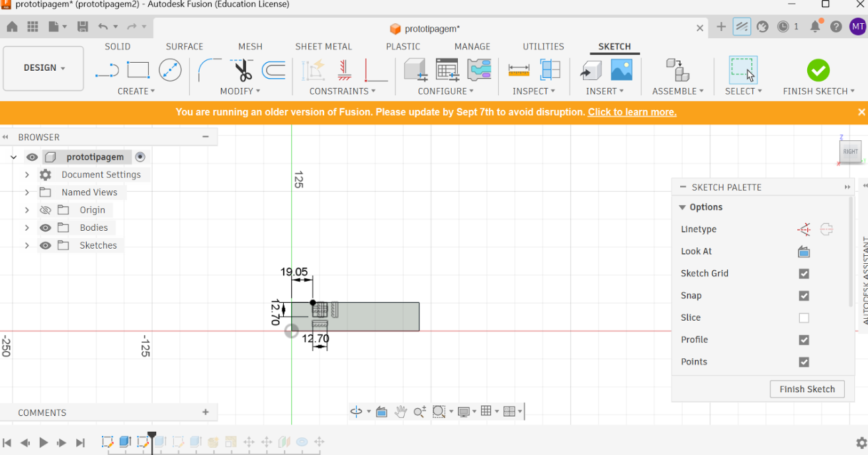Activate the Trim scissors tool
The width and height of the screenshot is (868, 455).
242,70
